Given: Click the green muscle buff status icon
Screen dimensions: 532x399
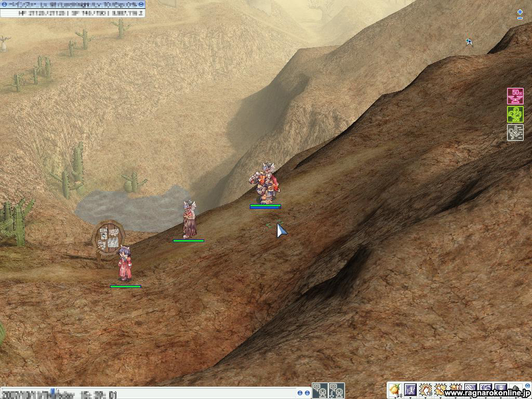Looking at the screenshot, I should [515, 114].
